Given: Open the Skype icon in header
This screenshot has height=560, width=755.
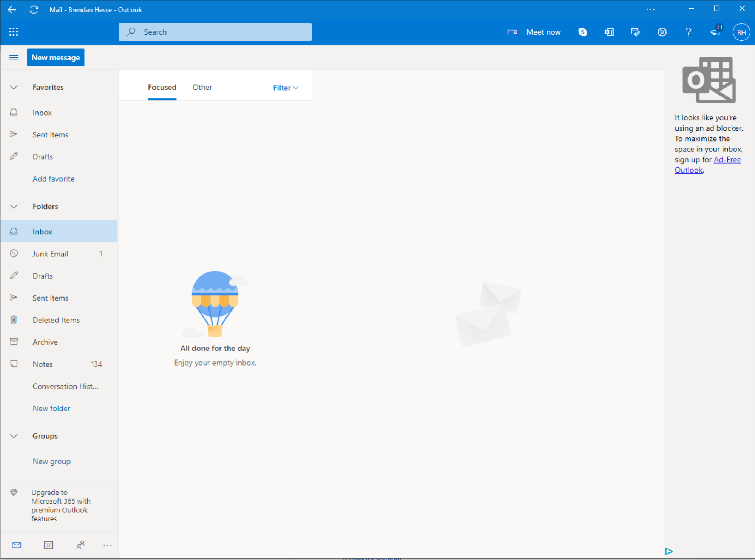Looking at the screenshot, I should [582, 32].
